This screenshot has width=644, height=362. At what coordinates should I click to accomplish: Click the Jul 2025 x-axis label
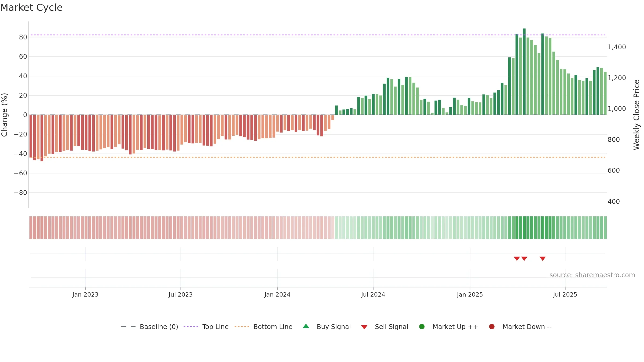click(565, 294)
